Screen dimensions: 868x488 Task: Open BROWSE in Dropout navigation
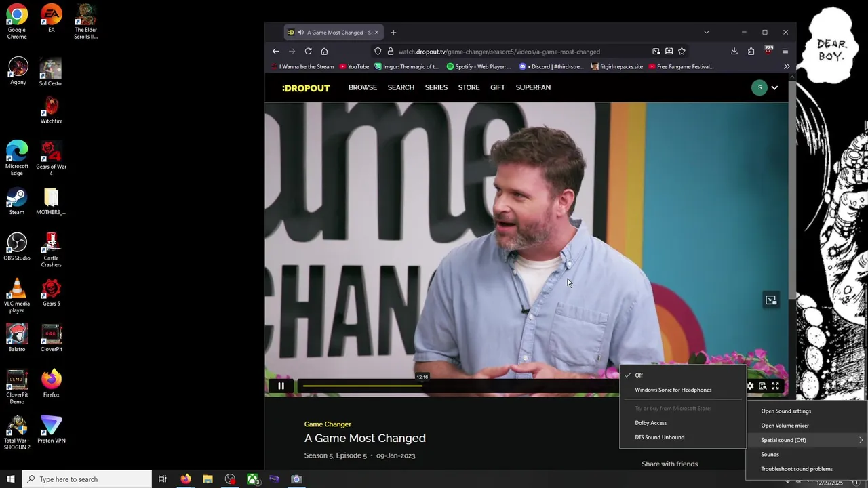coord(363,87)
